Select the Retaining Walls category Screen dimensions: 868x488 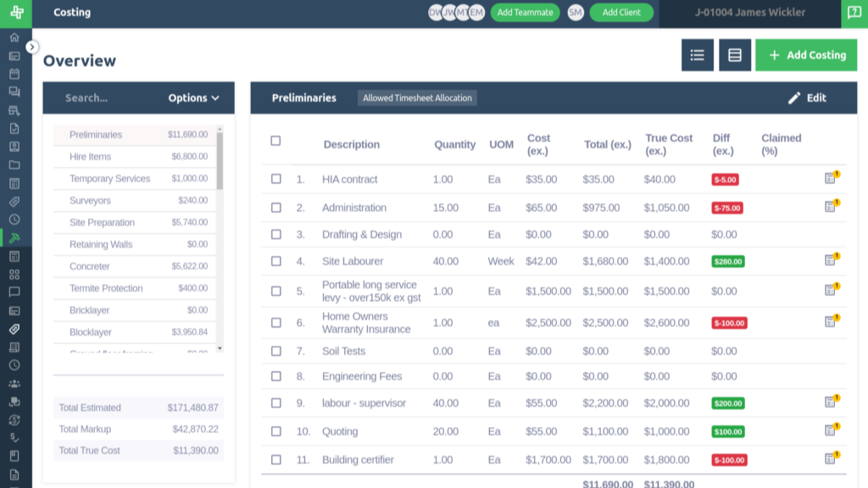click(x=135, y=244)
